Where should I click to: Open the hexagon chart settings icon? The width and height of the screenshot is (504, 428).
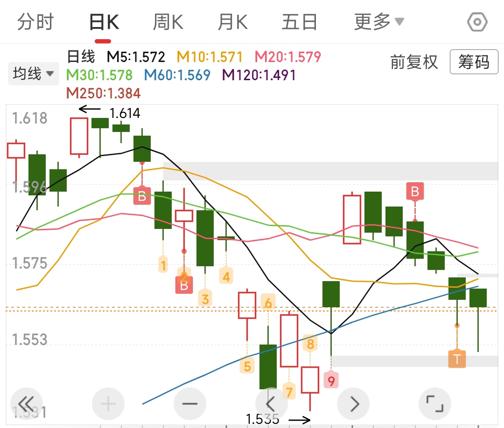click(477, 22)
